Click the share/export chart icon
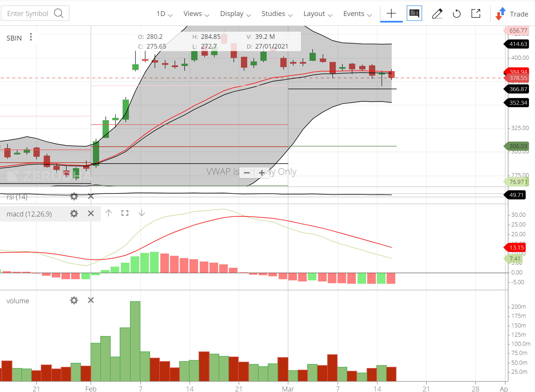535x392 pixels. tap(476, 13)
